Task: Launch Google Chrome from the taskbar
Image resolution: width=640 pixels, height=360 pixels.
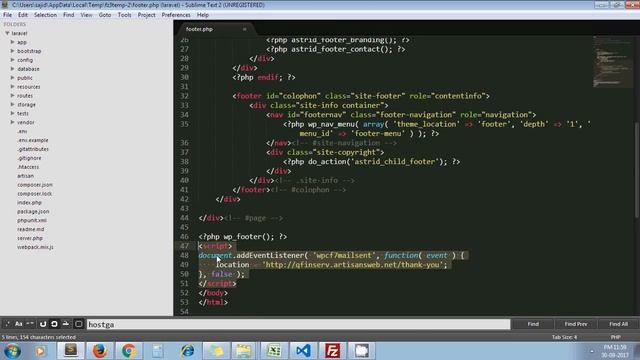Action: coord(128,351)
